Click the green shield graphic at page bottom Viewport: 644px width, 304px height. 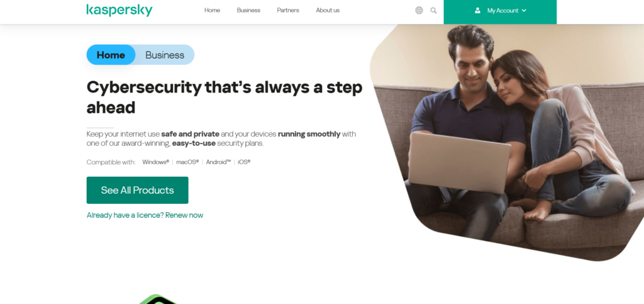click(x=158, y=299)
